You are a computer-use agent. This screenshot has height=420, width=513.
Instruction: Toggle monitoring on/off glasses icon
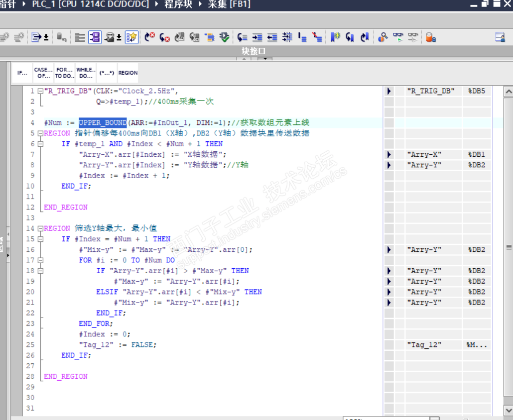tap(398, 37)
